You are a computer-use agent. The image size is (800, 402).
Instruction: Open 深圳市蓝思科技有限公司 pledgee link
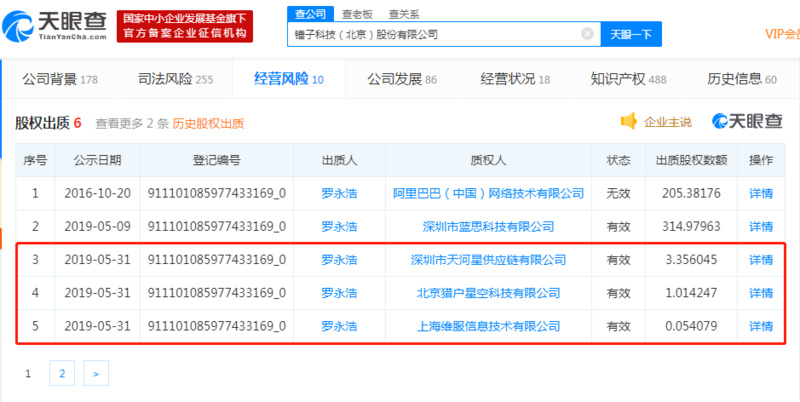(488, 227)
